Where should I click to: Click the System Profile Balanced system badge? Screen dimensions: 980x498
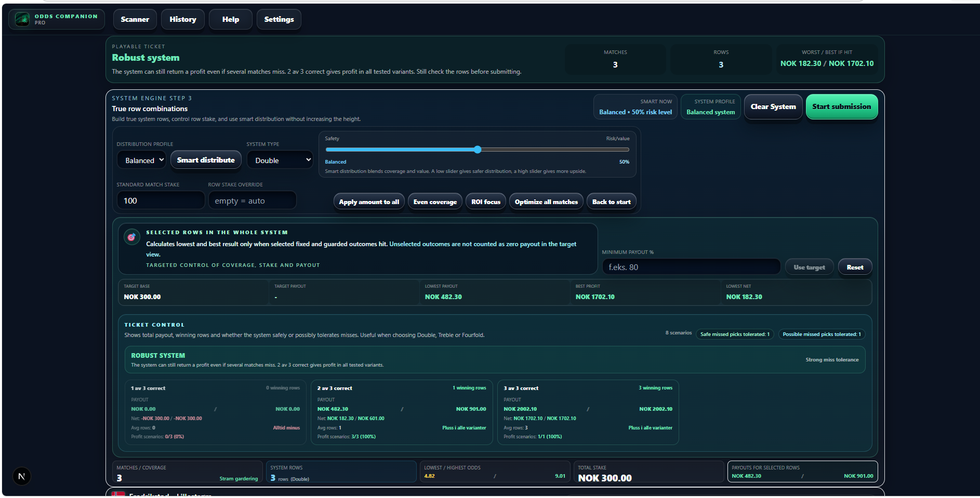pos(711,107)
